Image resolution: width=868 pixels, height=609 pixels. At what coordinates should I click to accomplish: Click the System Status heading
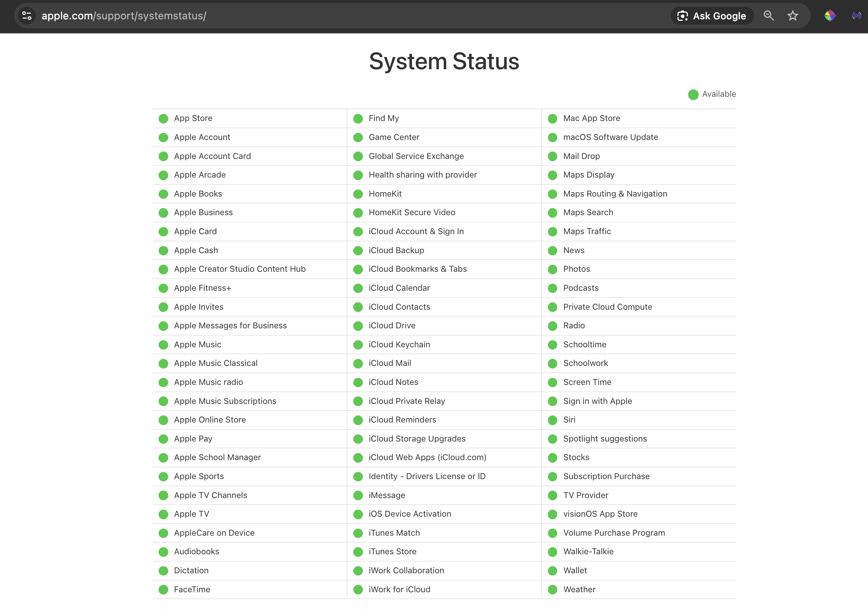[444, 61]
